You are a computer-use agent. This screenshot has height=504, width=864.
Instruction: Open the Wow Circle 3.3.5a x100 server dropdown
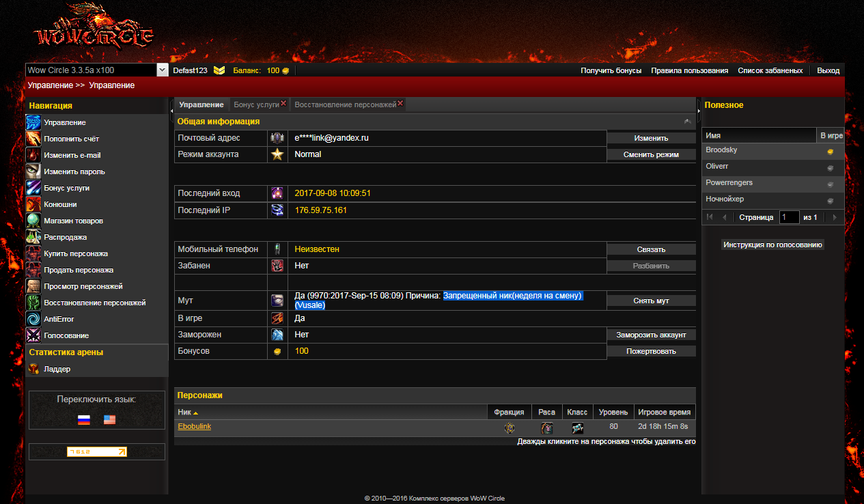(x=163, y=70)
